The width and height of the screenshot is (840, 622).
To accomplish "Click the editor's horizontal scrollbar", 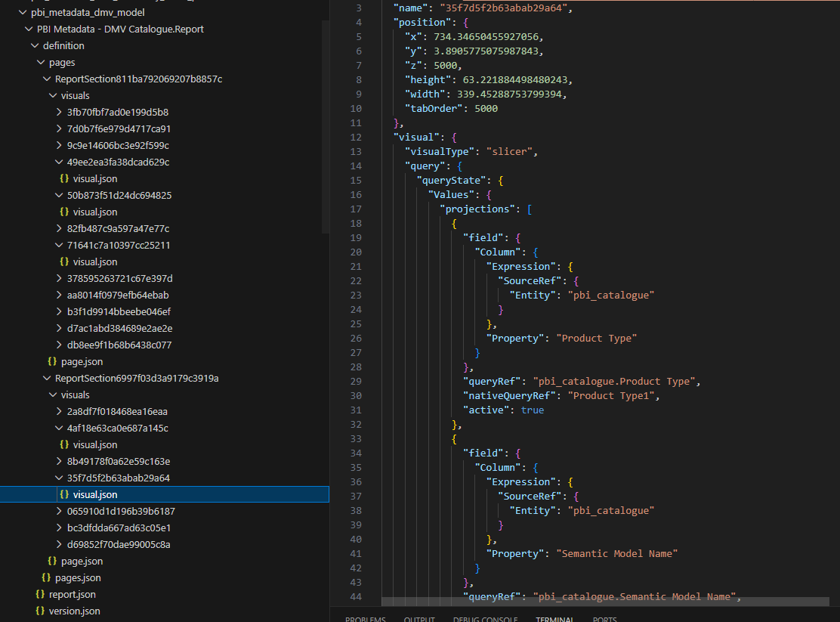I will click(604, 603).
